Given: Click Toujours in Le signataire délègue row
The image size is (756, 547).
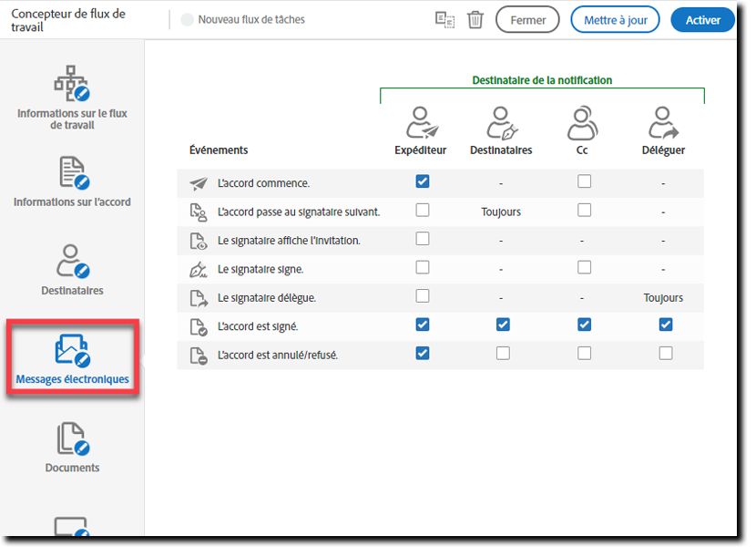Looking at the screenshot, I should point(663,298).
